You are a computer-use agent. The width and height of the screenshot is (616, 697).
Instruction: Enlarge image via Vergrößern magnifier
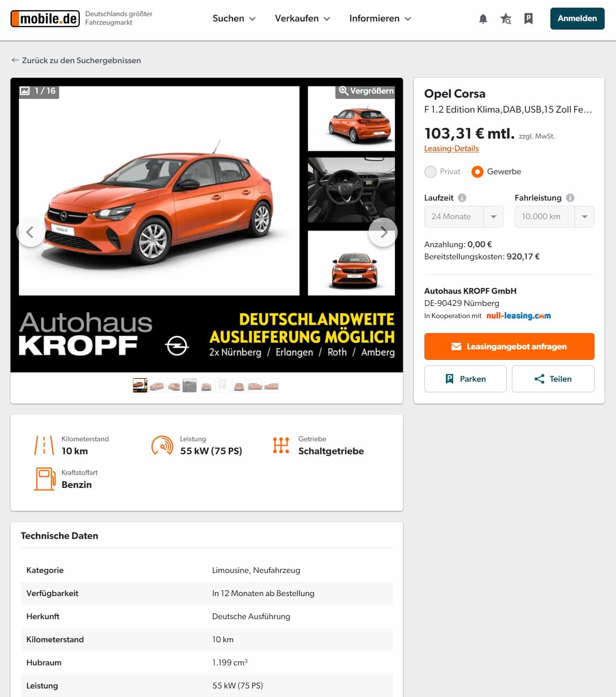[366, 91]
